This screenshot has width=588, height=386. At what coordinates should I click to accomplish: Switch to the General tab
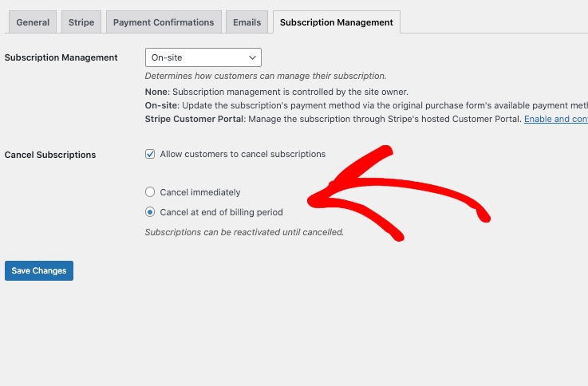pos(33,22)
